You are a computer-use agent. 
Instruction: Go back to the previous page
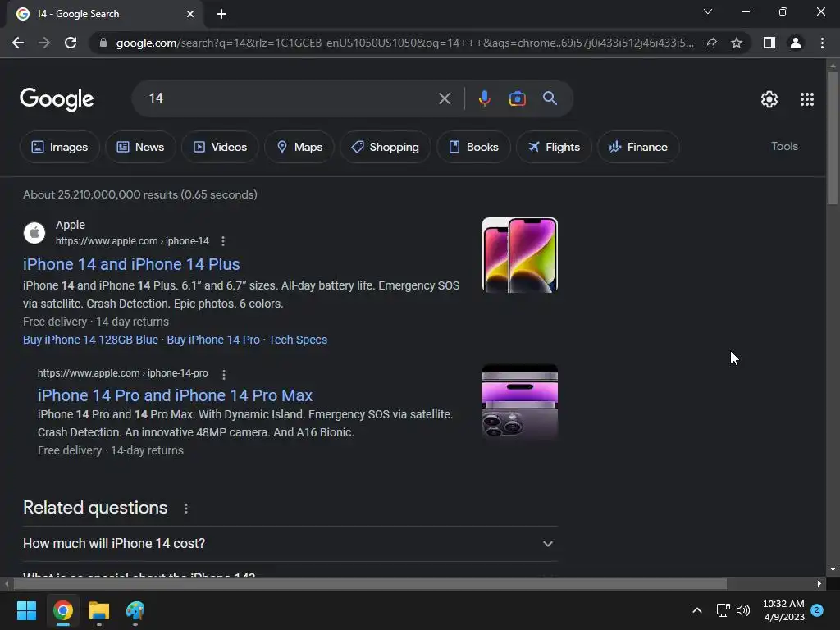[18, 43]
